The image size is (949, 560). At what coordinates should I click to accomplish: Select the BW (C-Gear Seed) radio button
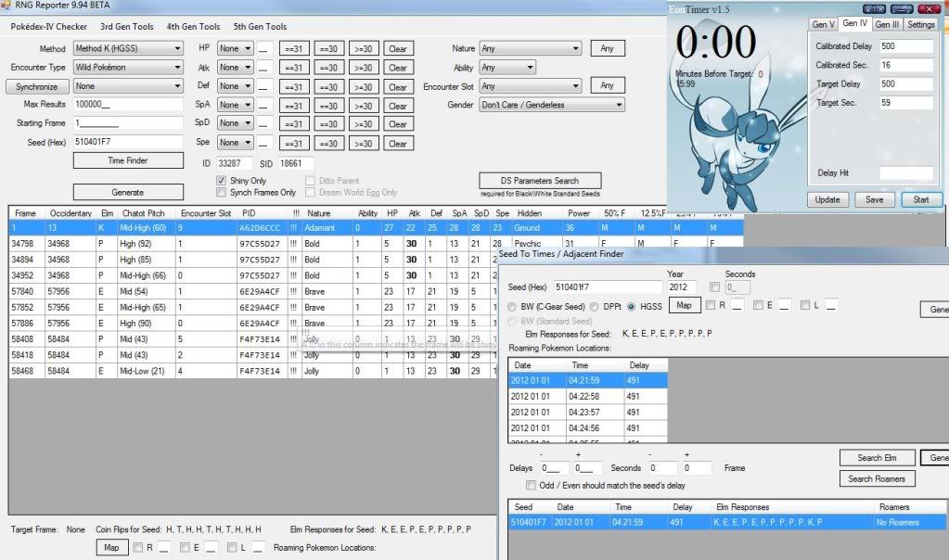(x=512, y=307)
